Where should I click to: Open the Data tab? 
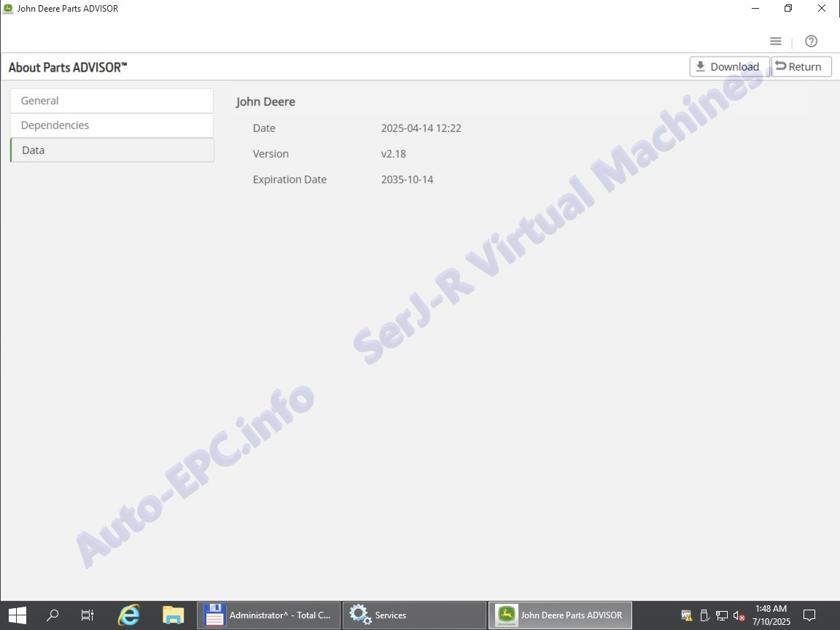click(x=112, y=150)
